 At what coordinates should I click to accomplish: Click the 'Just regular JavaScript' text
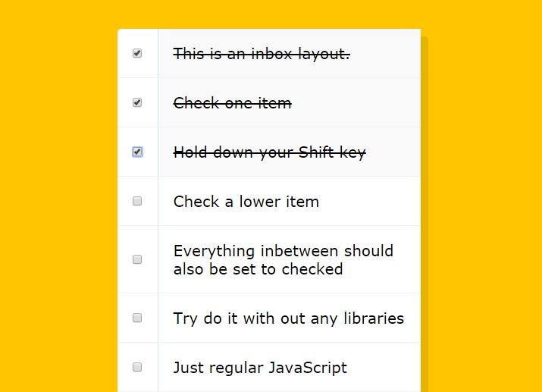tap(260, 368)
